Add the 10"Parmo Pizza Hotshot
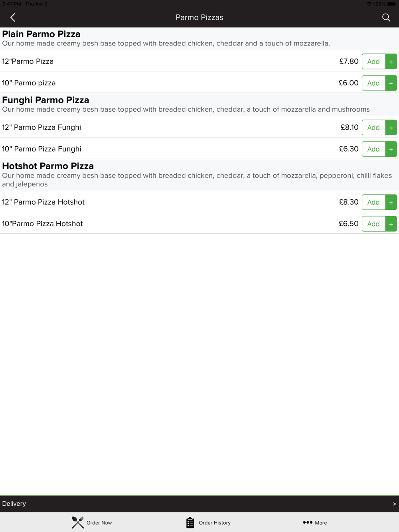 click(373, 224)
